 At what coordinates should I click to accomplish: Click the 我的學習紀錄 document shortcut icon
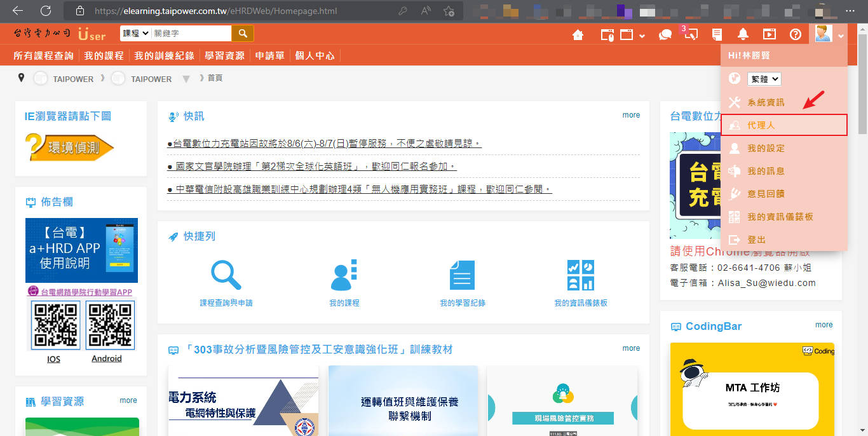[462, 275]
